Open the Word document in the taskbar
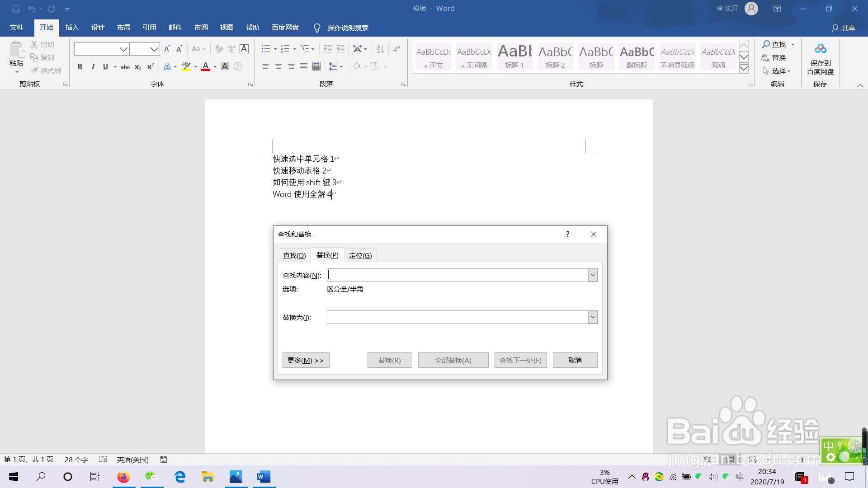Image resolution: width=868 pixels, height=488 pixels. pos(264,477)
